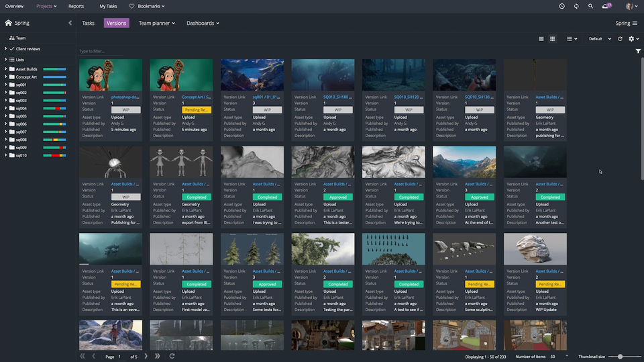Adjust the Thumbnail size slider
This screenshot has height=362, width=644.
[621, 356]
